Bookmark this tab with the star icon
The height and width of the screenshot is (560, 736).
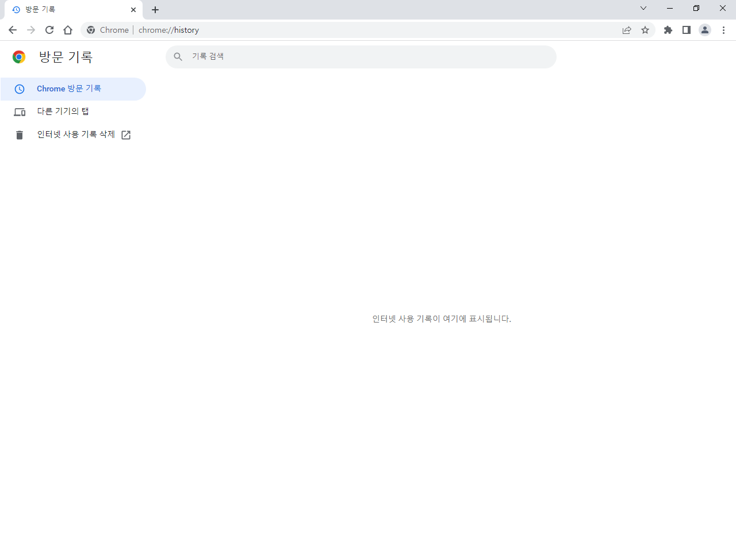[x=645, y=30]
